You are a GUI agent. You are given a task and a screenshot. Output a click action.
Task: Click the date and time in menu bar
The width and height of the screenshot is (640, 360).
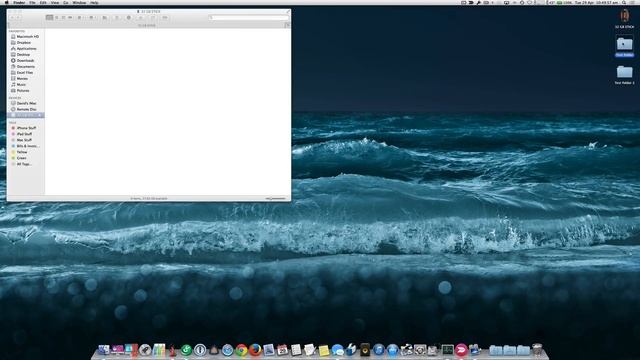[x=596, y=2]
